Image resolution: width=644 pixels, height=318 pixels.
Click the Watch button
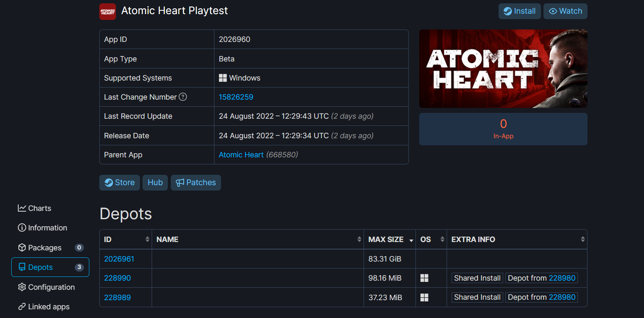tap(565, 11)
